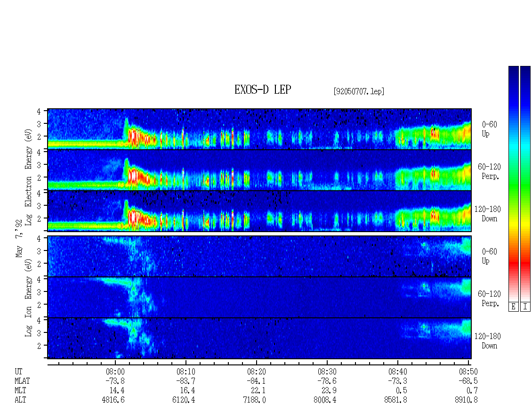Click the electron panel's 60-120 Perp. label
Image resolution: width=532 pixels, height=412 pixels.
489,171
